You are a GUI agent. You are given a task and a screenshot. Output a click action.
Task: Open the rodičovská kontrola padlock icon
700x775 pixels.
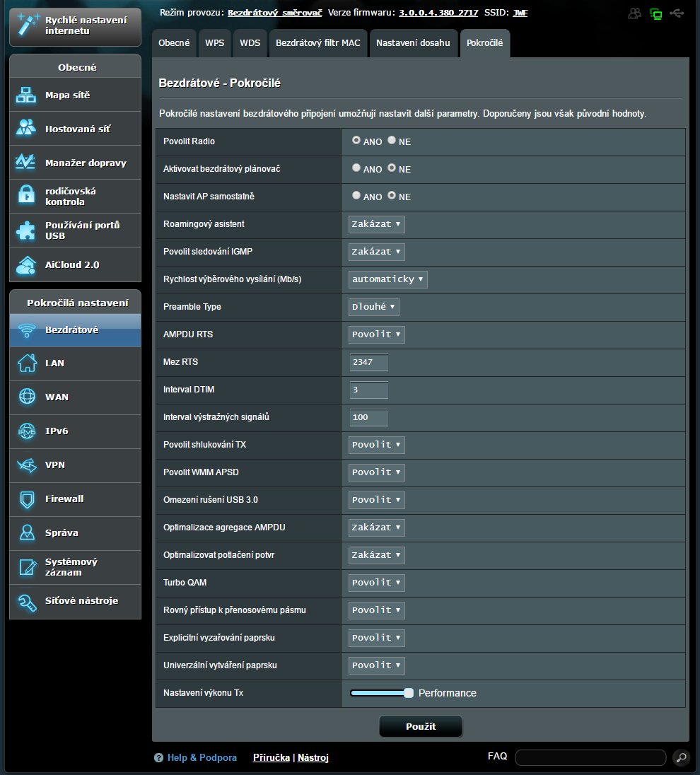(x=26, y=196)
